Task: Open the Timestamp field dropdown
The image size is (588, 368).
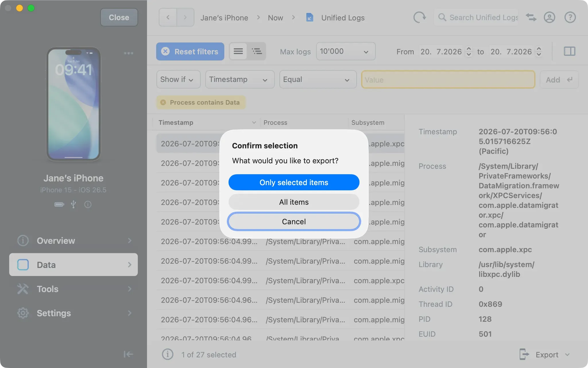Action: (x=240, y=79)
